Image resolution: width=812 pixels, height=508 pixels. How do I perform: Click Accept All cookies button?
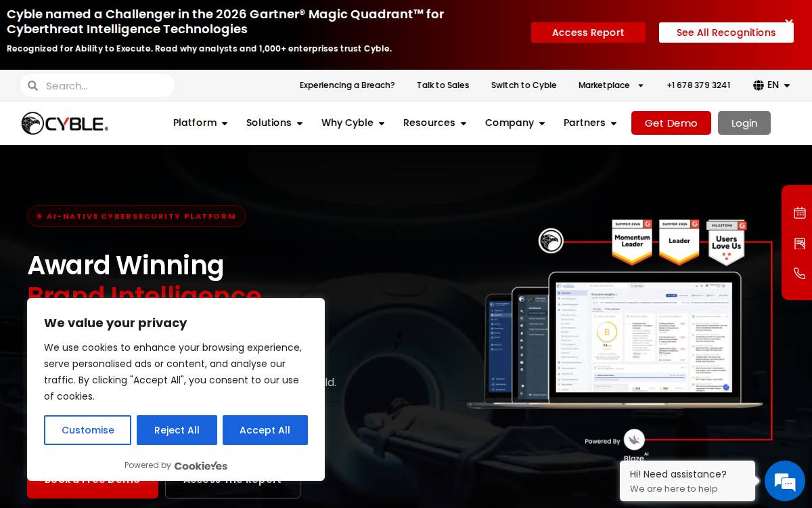265,430
